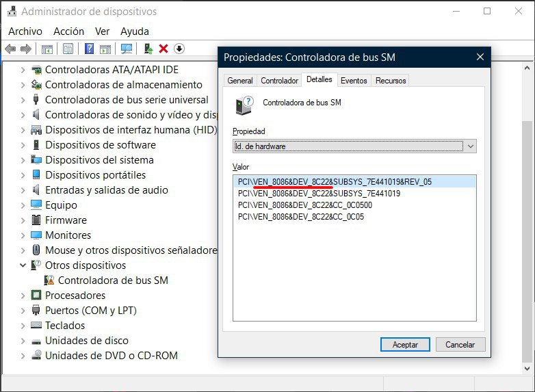The image size is (535, 392).
Task: Maximize the Administrador de dispositivos window
Action: [x=487, y=11]
